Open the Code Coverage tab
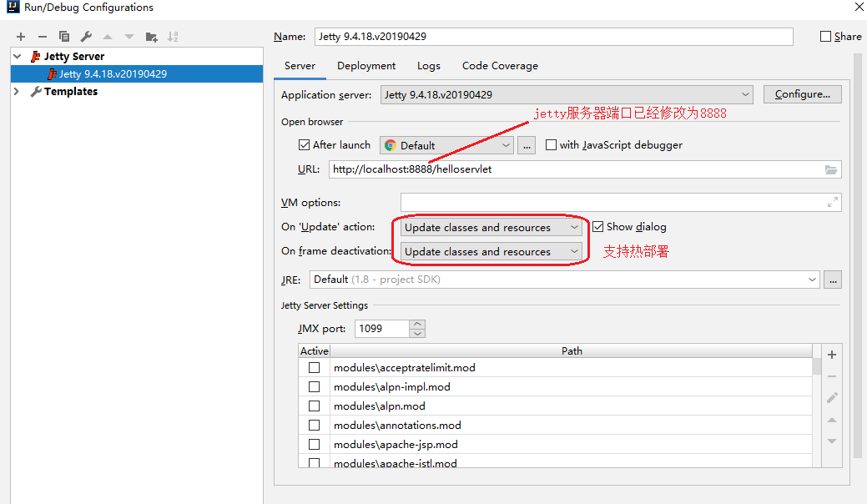Image resolution: width=867 pixels, height=504 pixels. coord(500,66)
